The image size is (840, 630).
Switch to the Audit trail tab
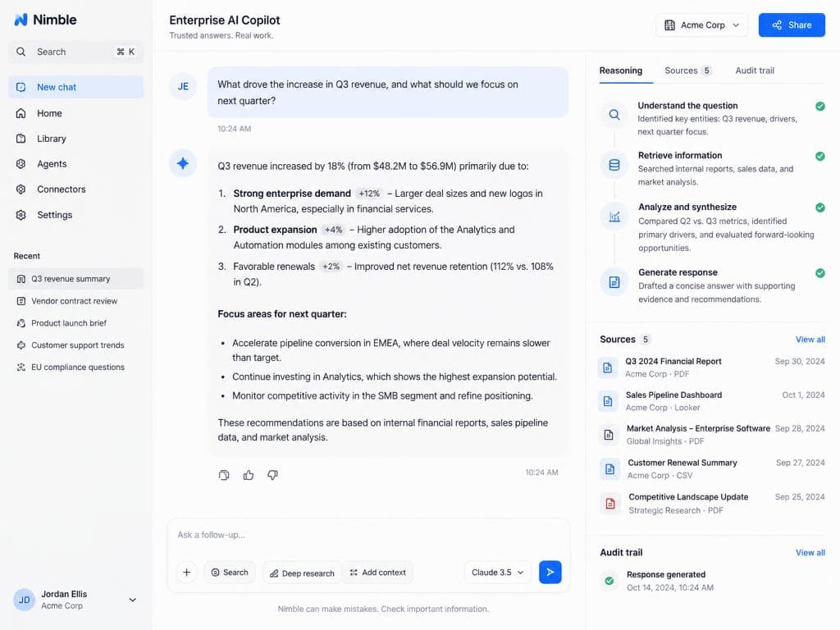point(755,71)
